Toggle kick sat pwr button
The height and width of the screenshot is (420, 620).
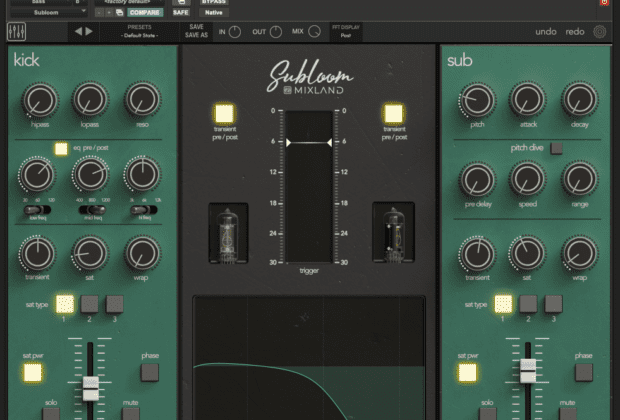[32, 373]
